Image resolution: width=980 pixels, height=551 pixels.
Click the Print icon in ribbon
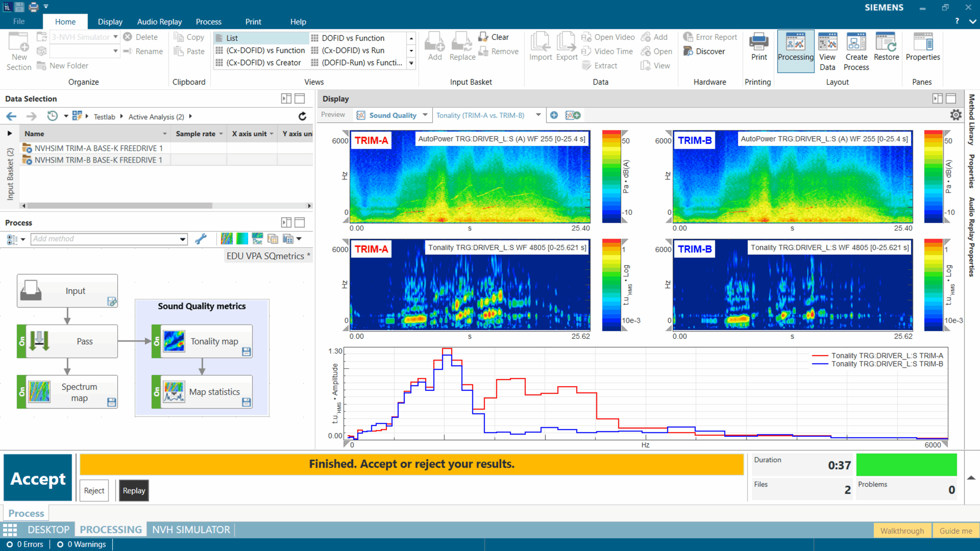point(758,42)
